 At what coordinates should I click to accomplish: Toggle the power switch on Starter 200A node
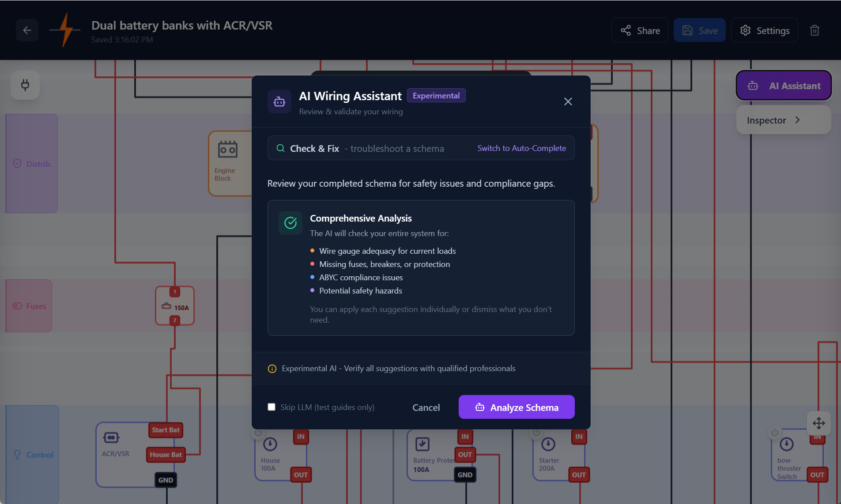pos(535,433)
